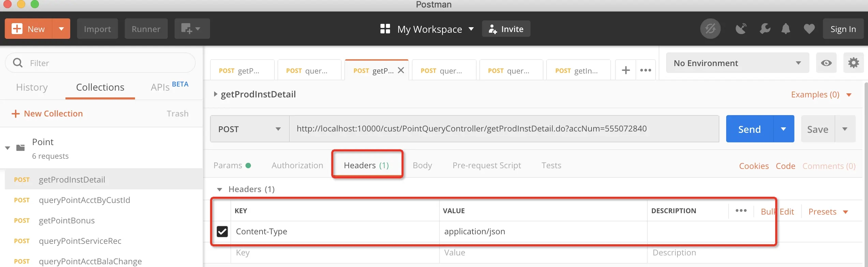Image resolution: width=868 pixels, height=267 pixels.
Task: Open the Pre-request Script tab
Action: pyautogui.click(x=487, y=166)
